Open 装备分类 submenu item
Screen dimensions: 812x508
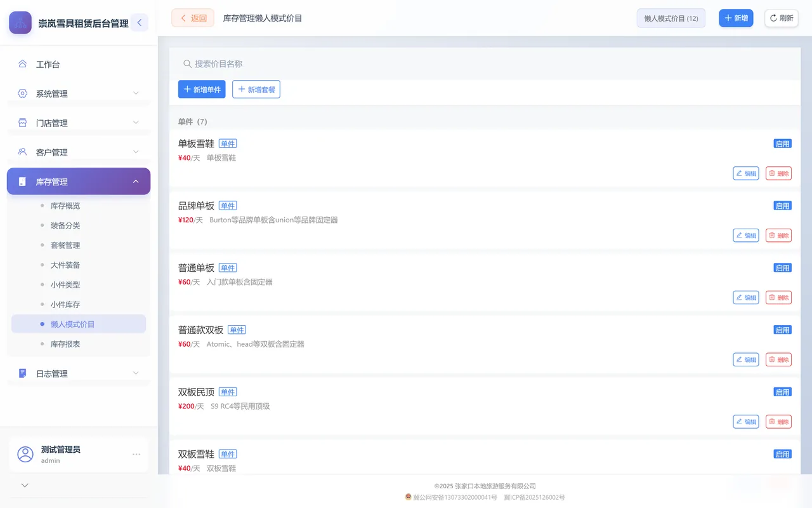pos(79,225)
